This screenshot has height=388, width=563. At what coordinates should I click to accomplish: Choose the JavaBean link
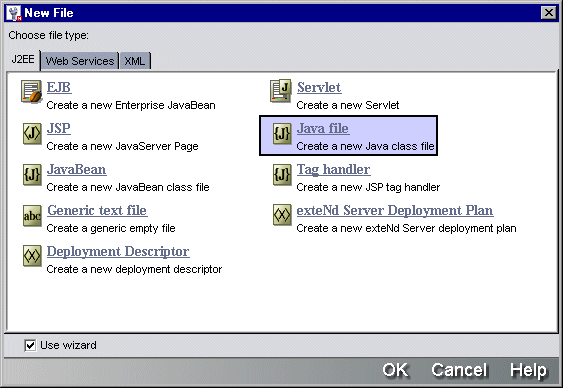[x=76, y=169]
